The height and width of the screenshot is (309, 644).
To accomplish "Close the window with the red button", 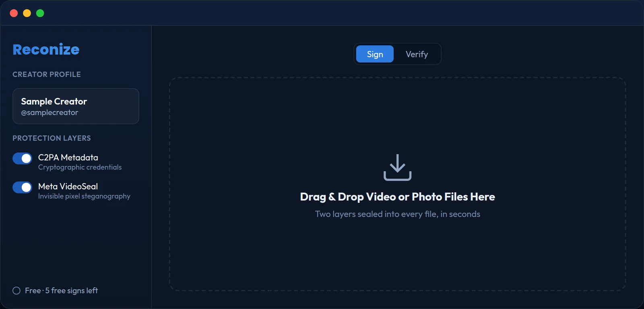I will (14, 13).
